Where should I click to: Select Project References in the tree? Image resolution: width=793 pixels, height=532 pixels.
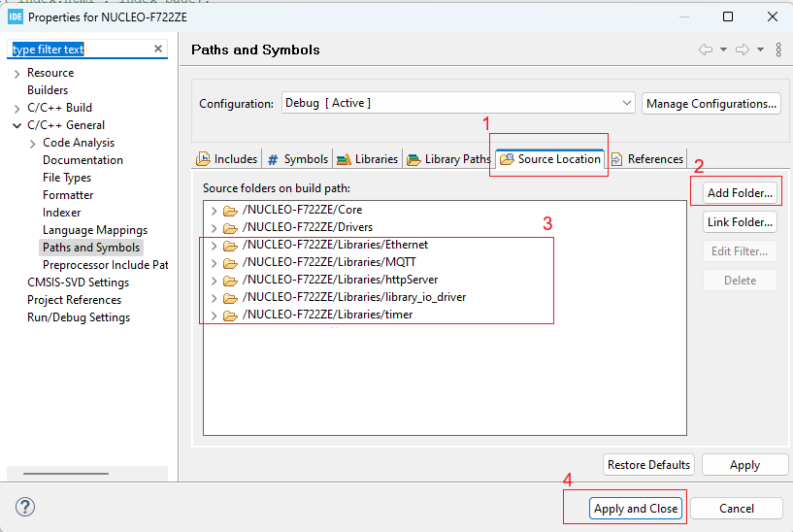tap(75, 300)
